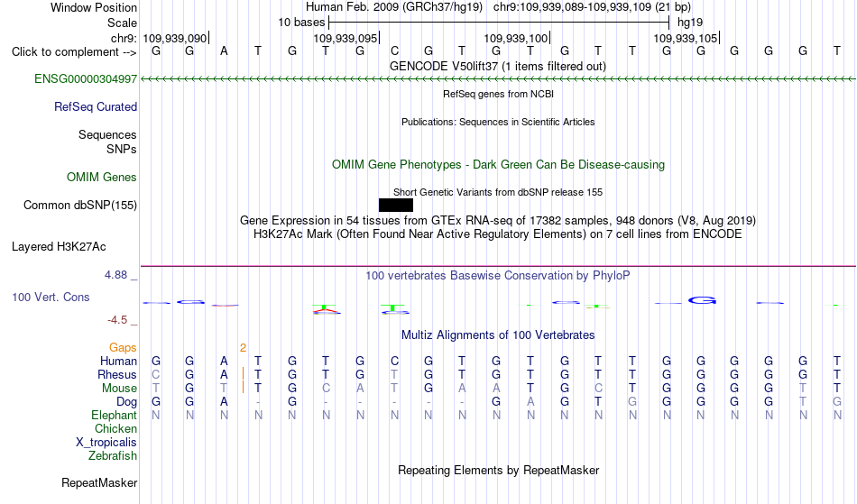Click the Gaps label in Multiz alignment
This screenshot has height=504, width=857.
(123, 348)
